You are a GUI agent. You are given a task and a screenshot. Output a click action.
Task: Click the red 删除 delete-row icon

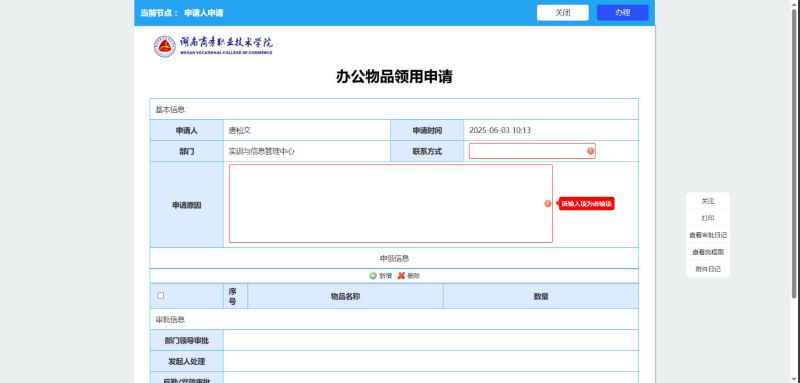point(401,276)
